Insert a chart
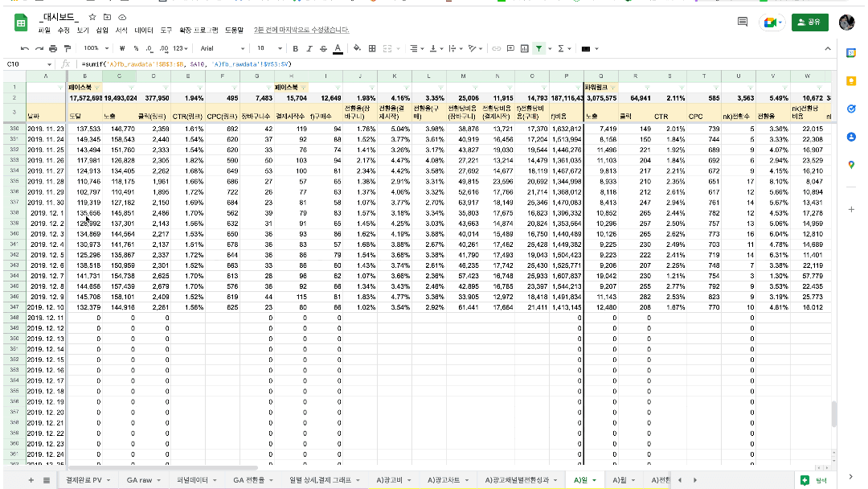 (x=525, y=49)
